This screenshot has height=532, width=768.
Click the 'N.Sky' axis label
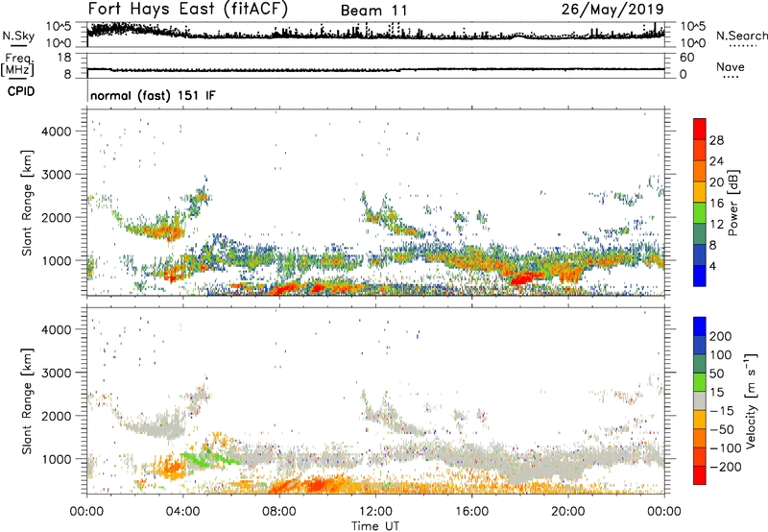[x=18, y=36]
